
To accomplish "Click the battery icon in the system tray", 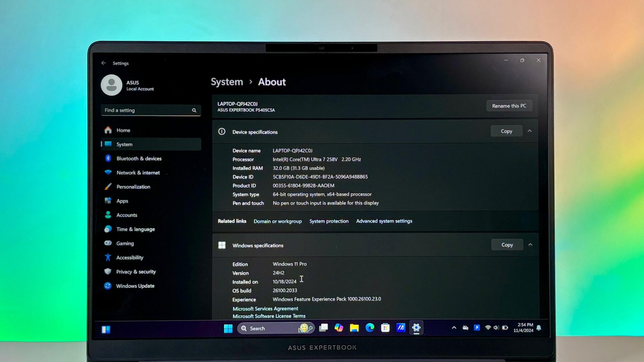I will (x=505, y=328).
